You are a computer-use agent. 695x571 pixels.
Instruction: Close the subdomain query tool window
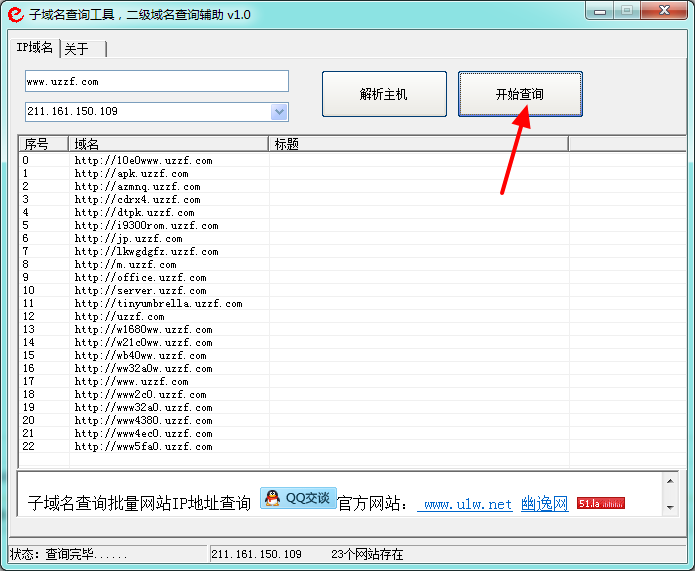(x=664, y=11)
